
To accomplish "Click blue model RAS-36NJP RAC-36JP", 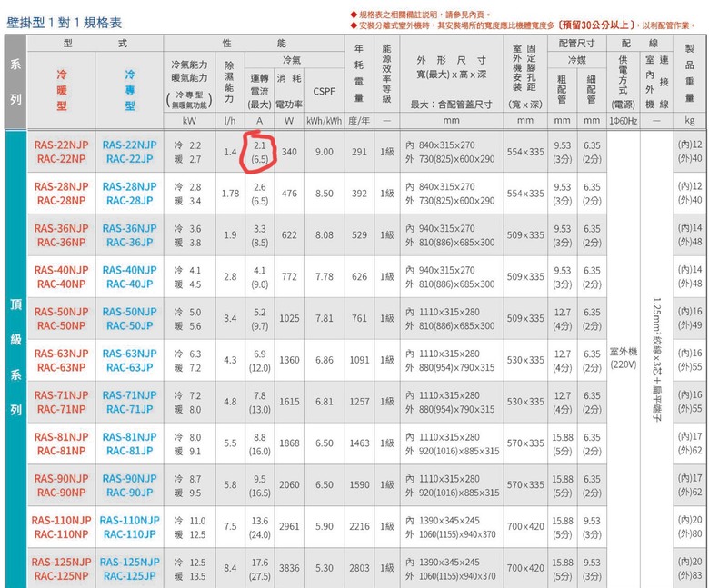I will click(130, 235).
